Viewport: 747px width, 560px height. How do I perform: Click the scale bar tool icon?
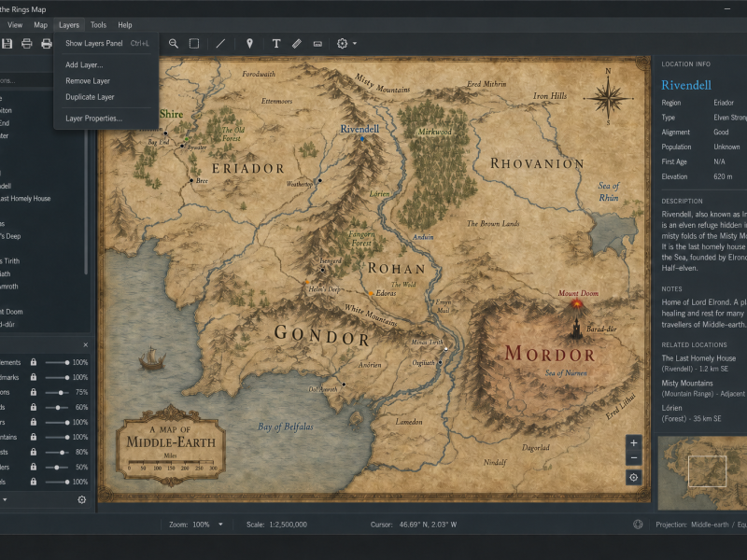[317, 44]
